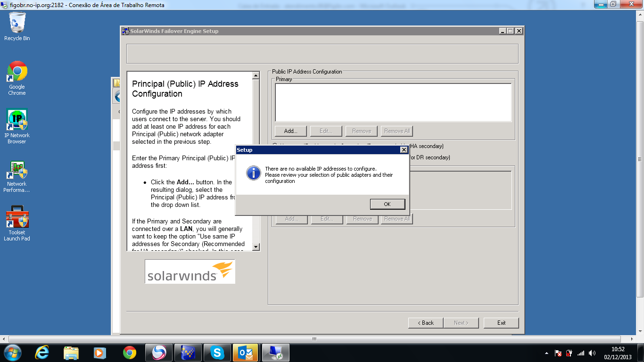Click the "Public IP Address Configuration" group label

point(307,72)
